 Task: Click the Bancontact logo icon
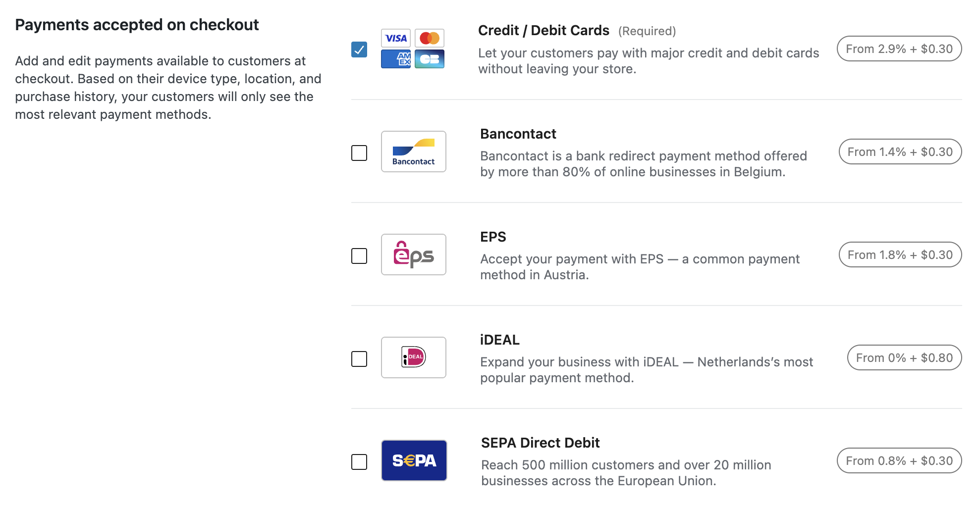(x=414, y=152)
